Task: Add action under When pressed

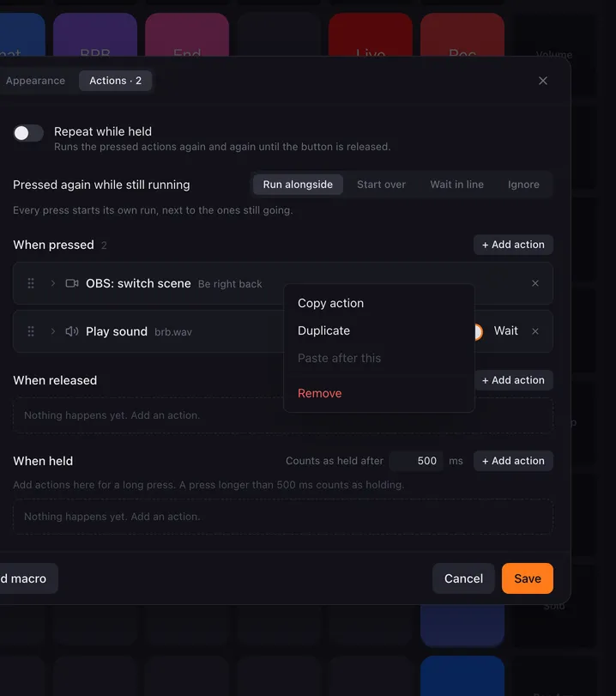Action: point(513,245)
